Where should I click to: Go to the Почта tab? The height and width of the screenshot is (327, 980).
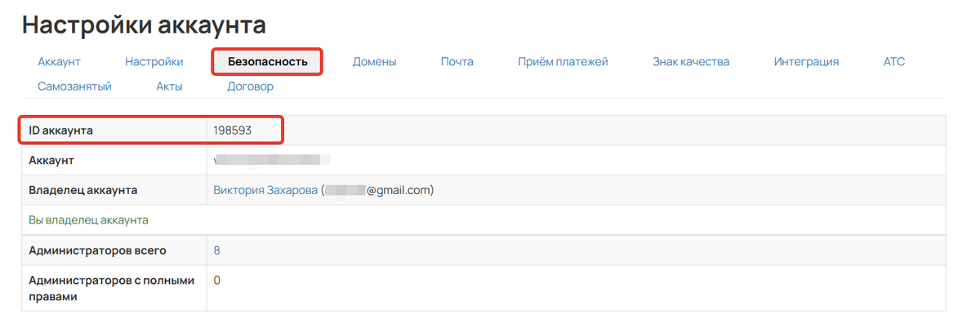click(x=457, y=61)
